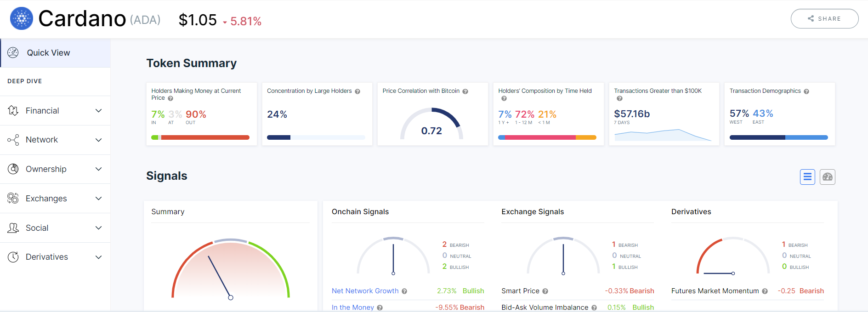Click the Cardano logo icon
This screenshot has width=868, height=319.
click(22, 19)
